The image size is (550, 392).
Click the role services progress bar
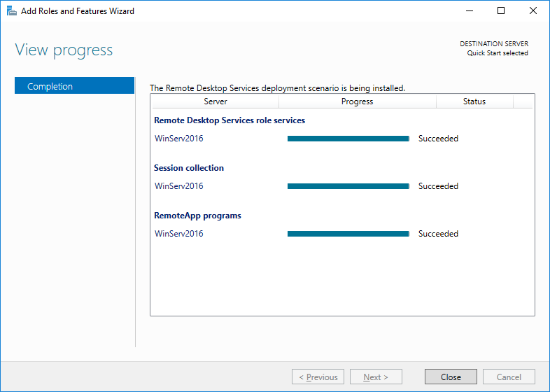[348, 139]
